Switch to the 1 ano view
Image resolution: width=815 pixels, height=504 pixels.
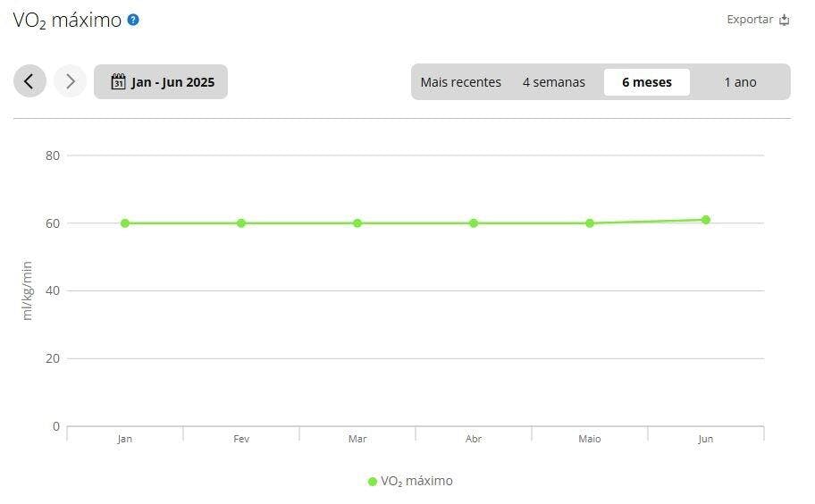tap(740, 82)
